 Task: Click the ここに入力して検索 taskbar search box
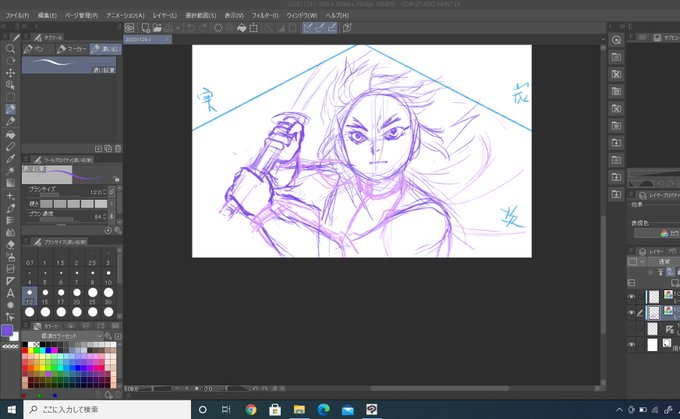(x=108, y=409)
